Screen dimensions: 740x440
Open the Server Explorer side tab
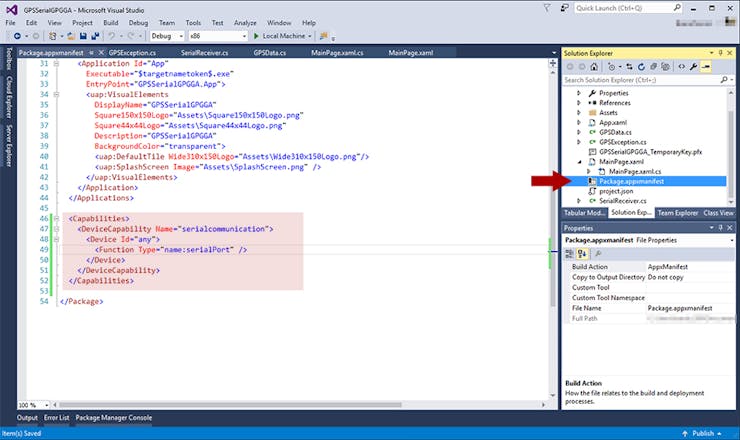pos(8,146)
